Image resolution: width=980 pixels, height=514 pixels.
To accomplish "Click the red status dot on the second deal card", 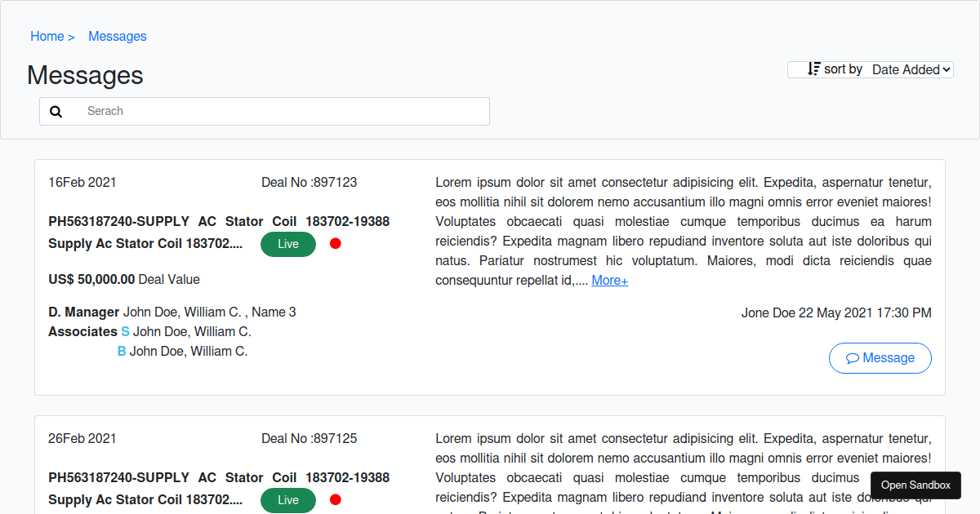I will [x=336, y=499].
